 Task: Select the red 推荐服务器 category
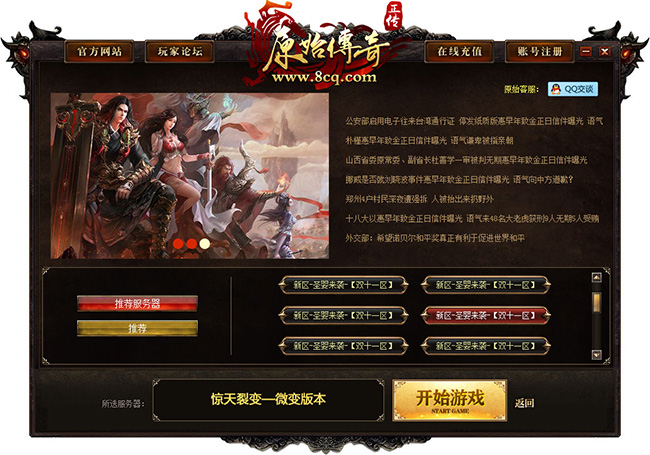tap(137, 304)
